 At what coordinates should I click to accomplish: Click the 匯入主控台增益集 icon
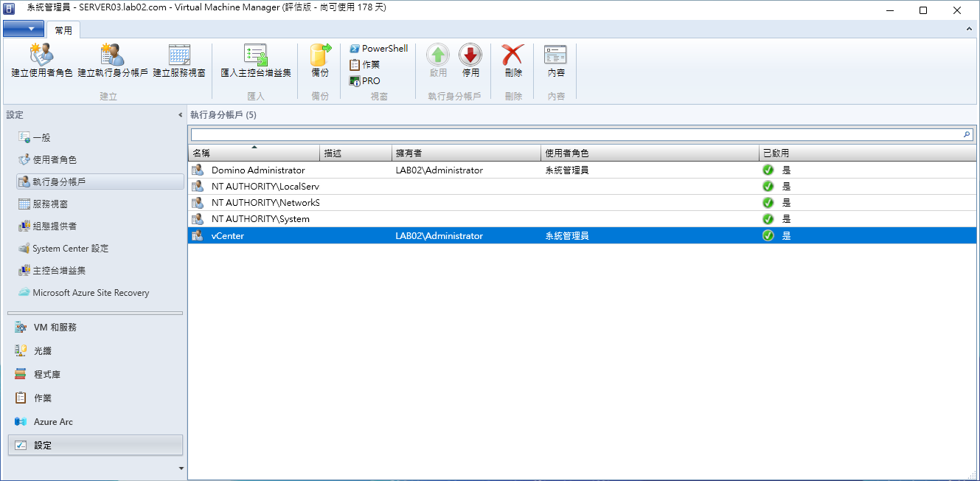[256, 55]
